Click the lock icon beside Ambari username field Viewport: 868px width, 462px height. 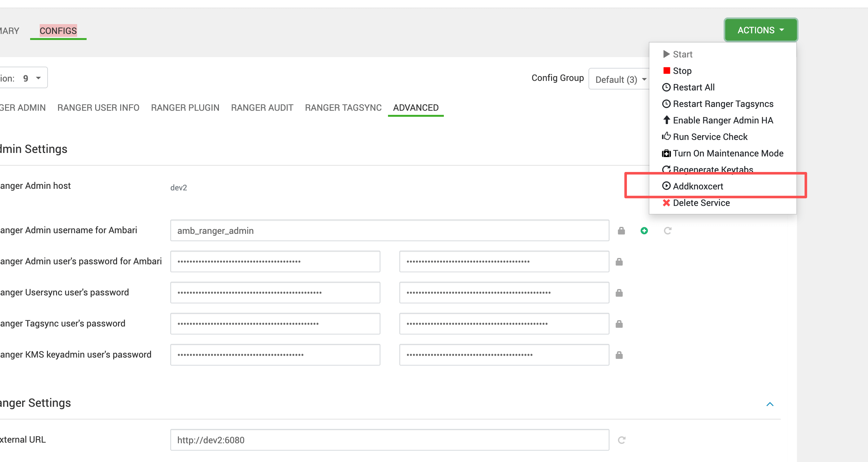tap(621, 231)
